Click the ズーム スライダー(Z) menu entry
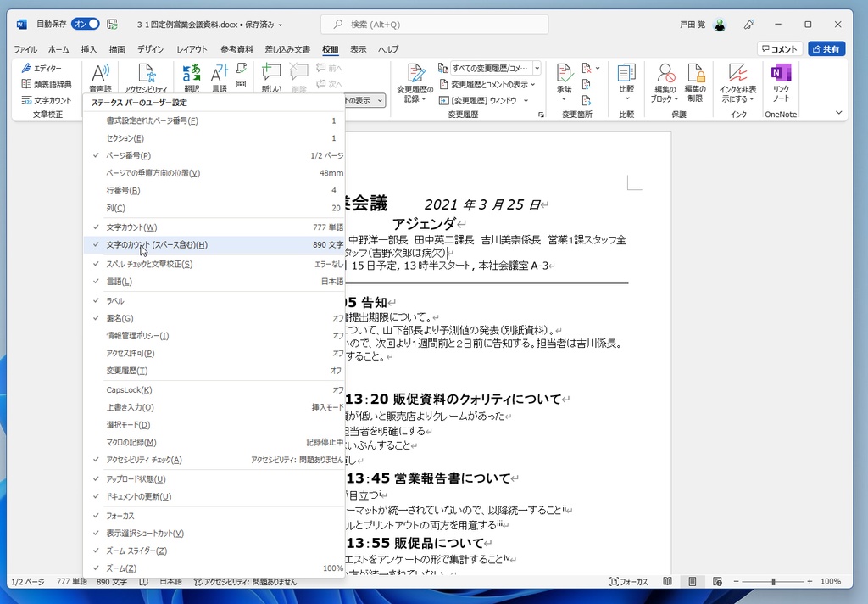This screenshot has height=604, width=868. pos(214,551)
